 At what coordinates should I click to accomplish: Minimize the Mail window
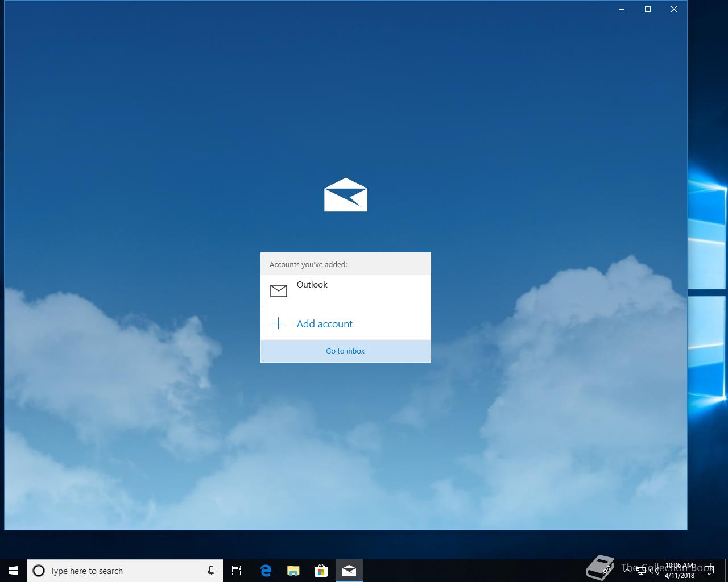pyautogui.click(x=622, y=9)
